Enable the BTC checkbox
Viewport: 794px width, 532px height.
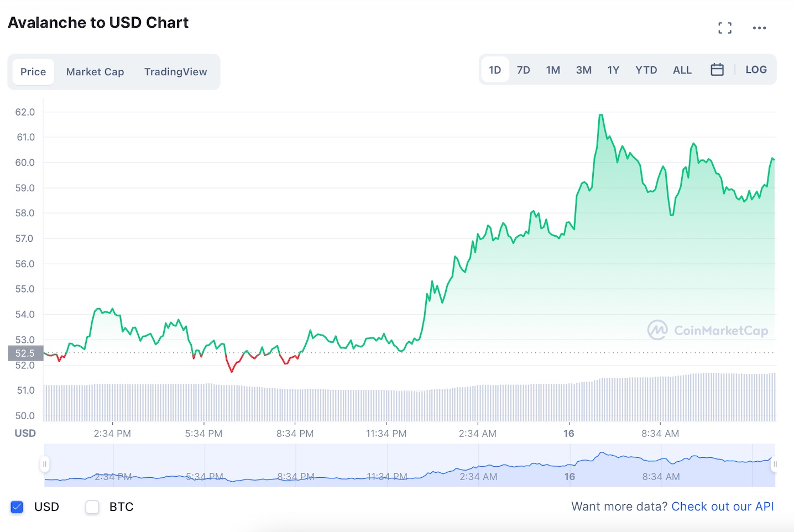[x=92, y=507]
